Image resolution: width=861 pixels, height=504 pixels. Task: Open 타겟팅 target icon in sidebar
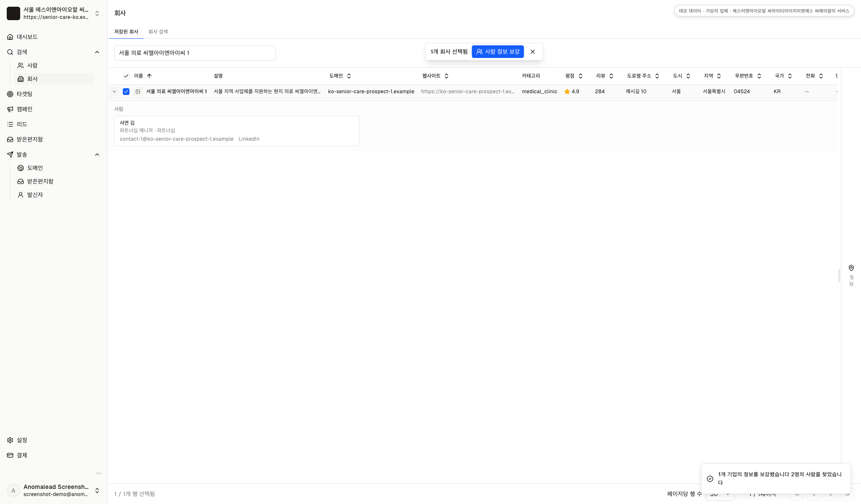10,94
